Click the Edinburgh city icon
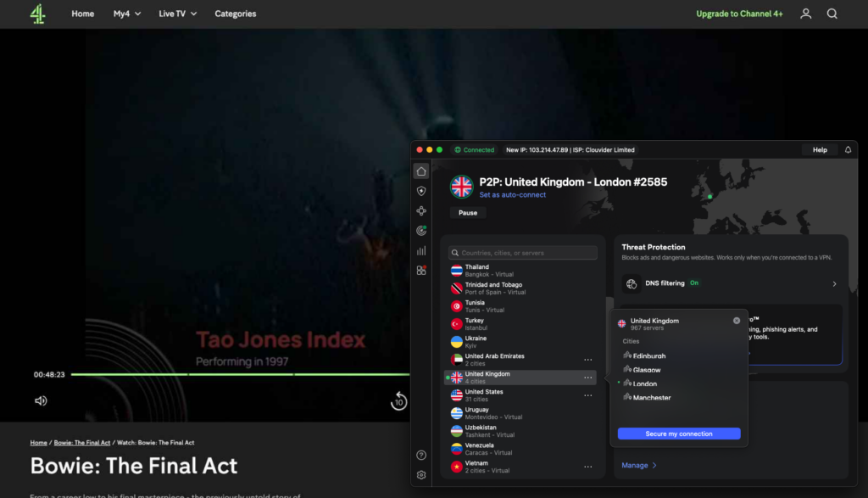Image resolution: width=868 pixels, height=498 pixels. point(627,355)
